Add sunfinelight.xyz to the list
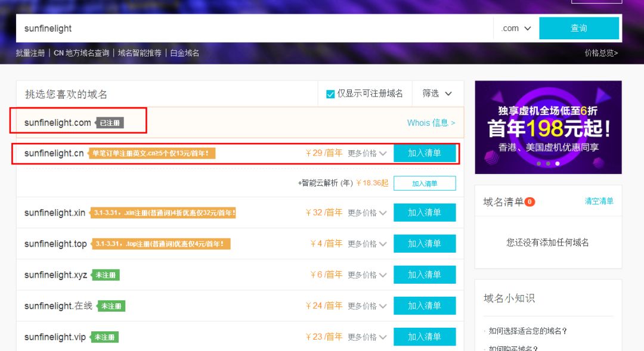The width and height of the screenshot is (644, 351). pos(424,275)
